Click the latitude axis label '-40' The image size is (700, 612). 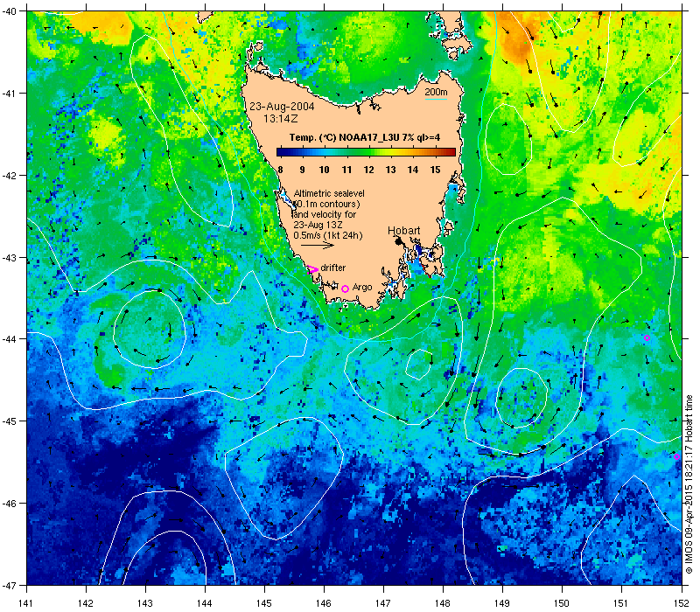[9, 11]
